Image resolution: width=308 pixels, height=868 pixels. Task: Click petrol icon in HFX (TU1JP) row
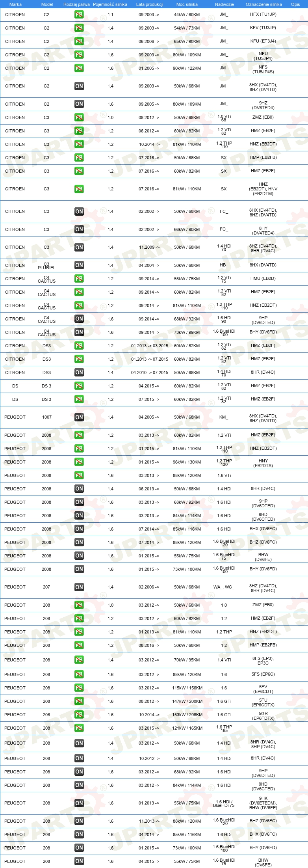pyautogui.click(x=79, y=15)
